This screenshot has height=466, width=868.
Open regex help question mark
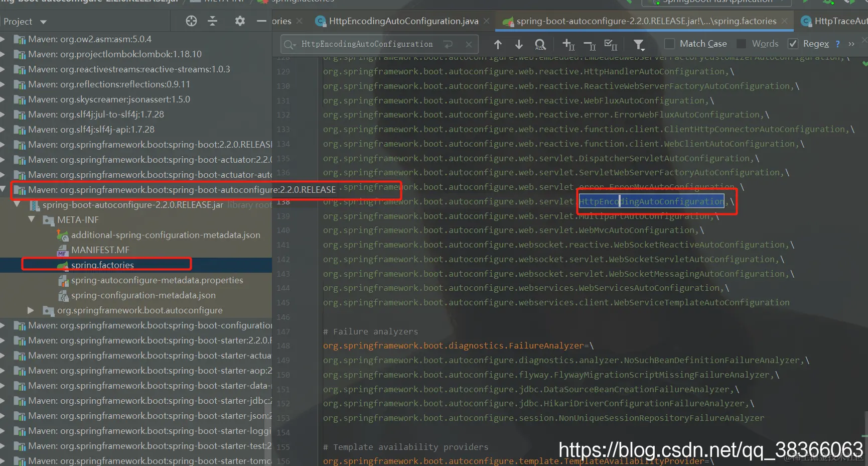point(837,44)
